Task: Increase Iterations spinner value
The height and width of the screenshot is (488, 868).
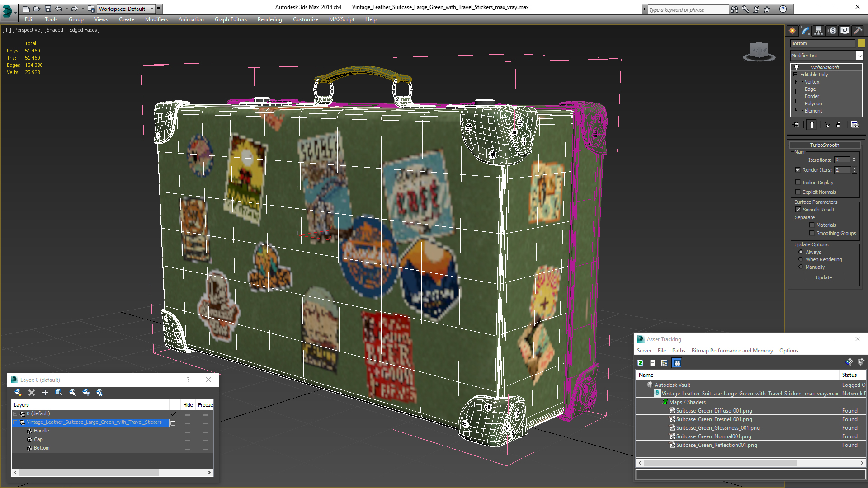Action: click(x=854, y=158)
